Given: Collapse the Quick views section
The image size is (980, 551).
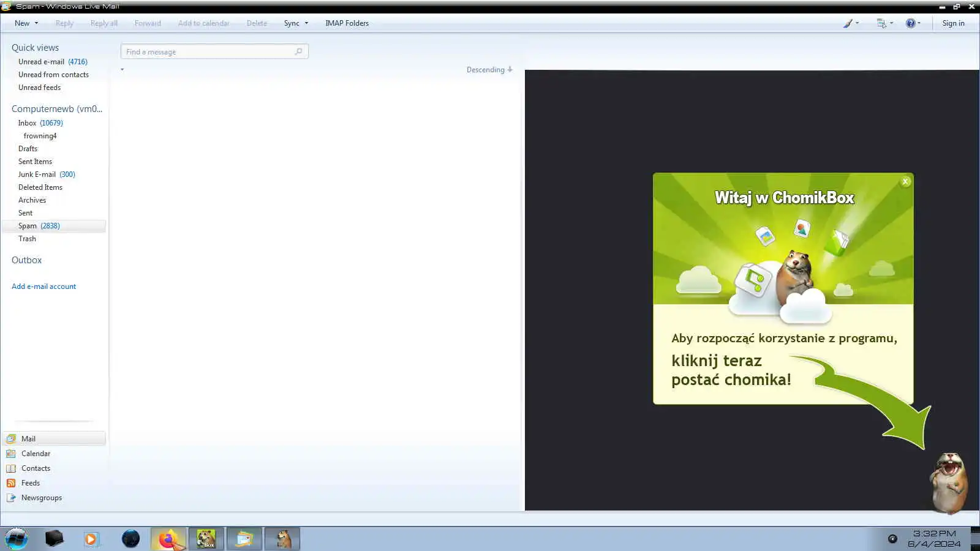Looking at the screenshot, I should coord(35,48).
